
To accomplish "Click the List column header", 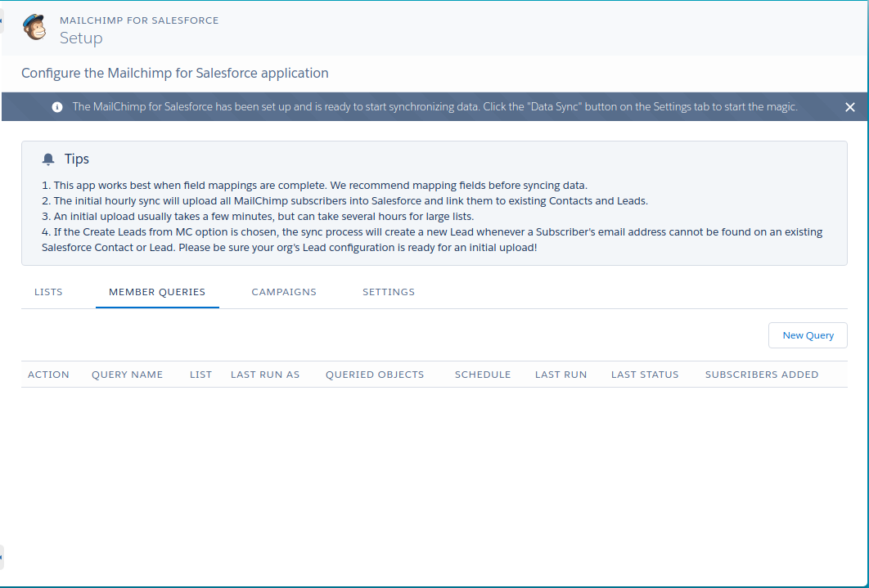I will click(x=200, y=375).
